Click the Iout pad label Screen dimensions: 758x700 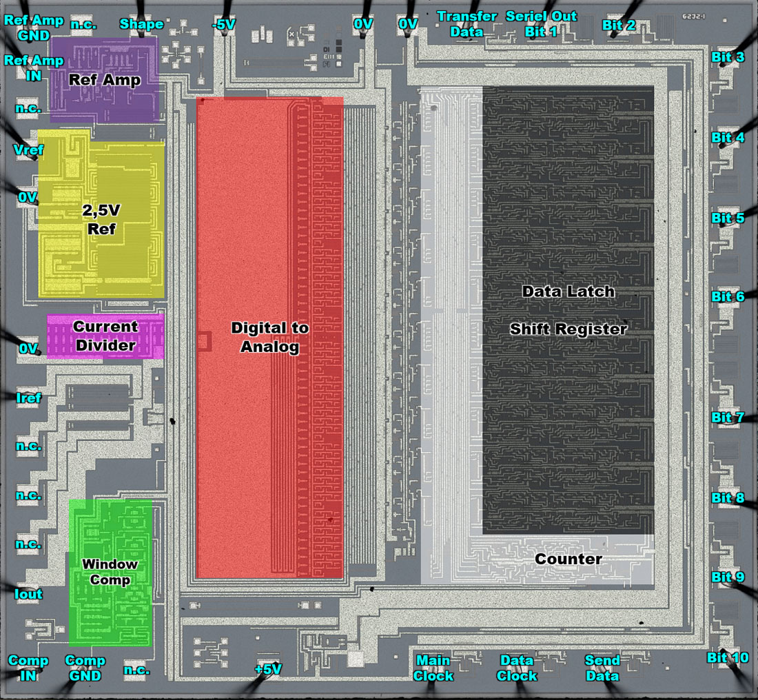[x=28, y=595]
